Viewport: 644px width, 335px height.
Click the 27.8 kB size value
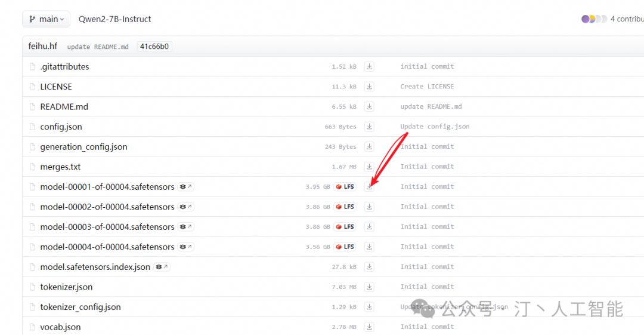point(344,267)
